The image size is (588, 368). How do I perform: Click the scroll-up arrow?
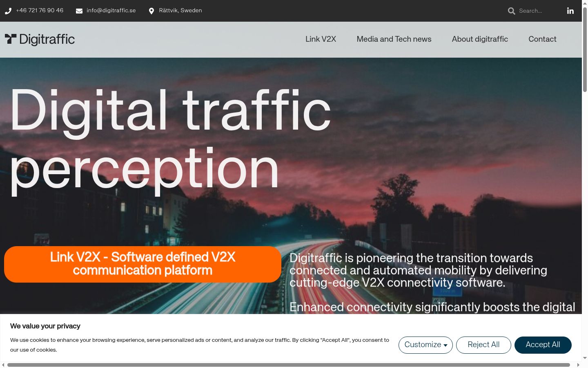click(585, 3)
